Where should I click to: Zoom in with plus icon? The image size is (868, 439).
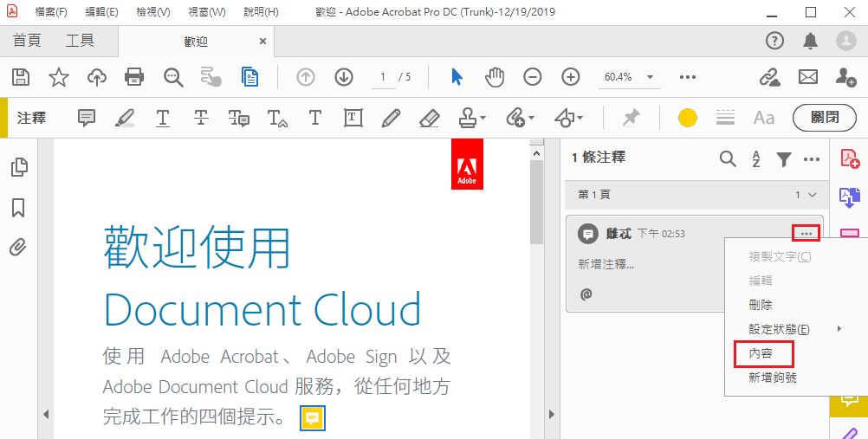coord(571,77)
